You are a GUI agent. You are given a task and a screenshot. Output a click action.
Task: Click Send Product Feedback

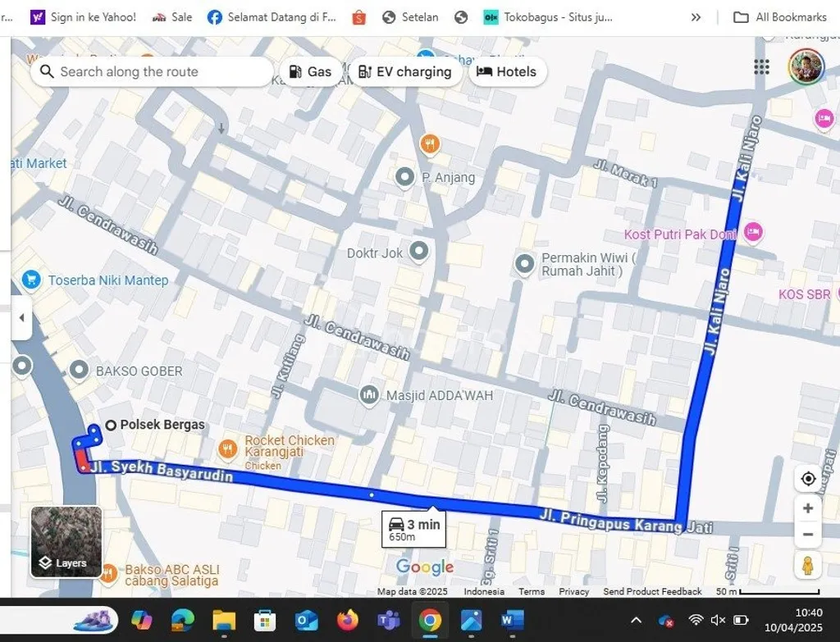click(652, 591)
